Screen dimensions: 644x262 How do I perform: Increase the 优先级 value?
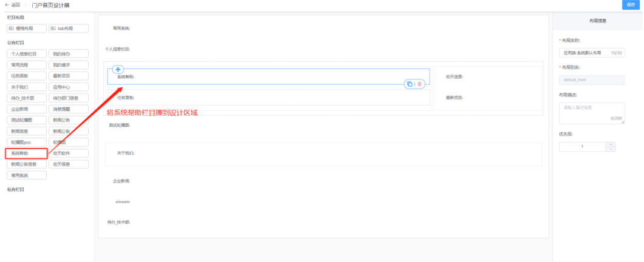(611, 144)
